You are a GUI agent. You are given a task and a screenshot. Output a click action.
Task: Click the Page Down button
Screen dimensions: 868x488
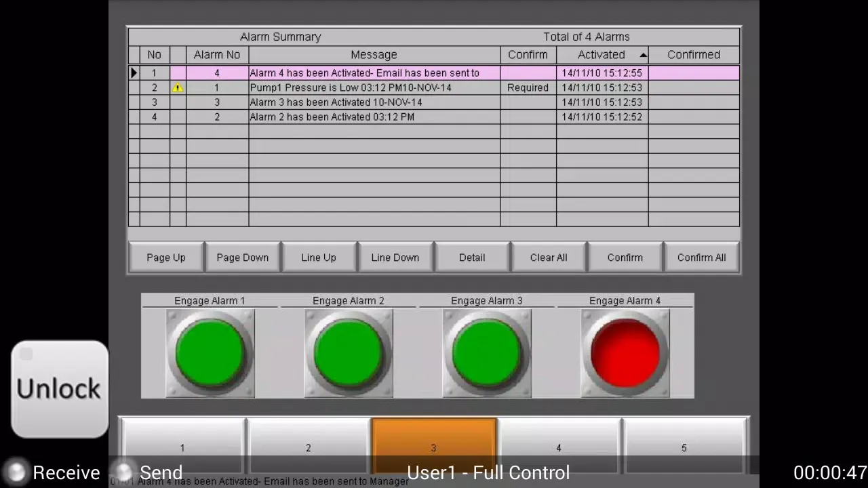tap(243, 258)
